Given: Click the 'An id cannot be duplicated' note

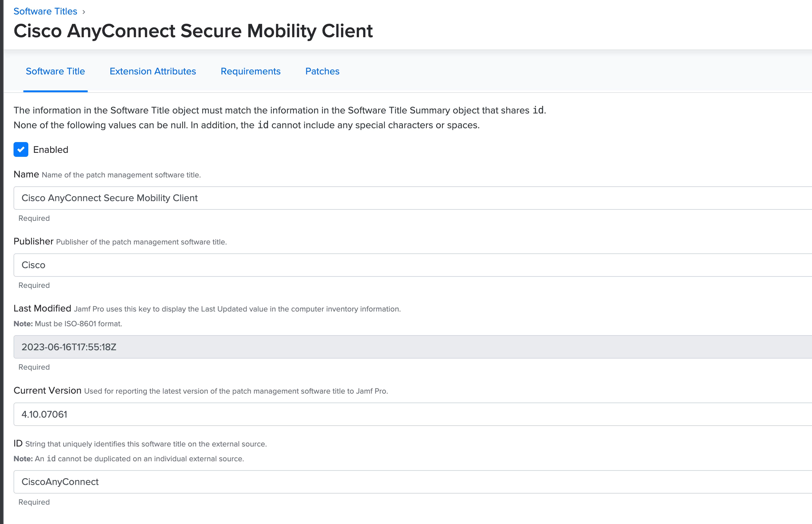Looking at the screenshot, I should 129,459.
